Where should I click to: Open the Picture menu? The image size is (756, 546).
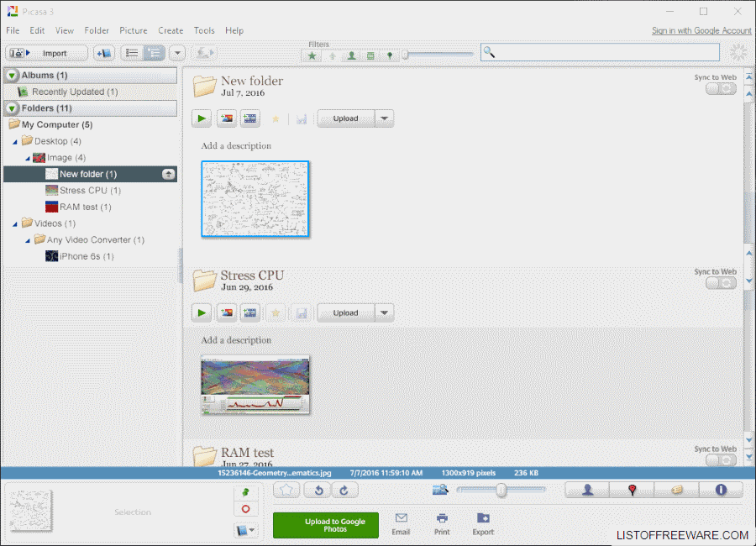click(x=134, y=30)
